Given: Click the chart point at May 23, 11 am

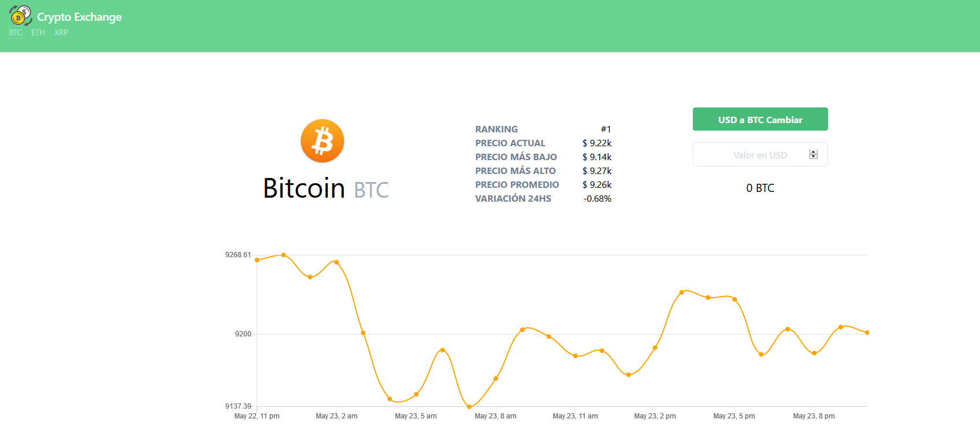Looking at the screenshot, I should coord(576,356).
